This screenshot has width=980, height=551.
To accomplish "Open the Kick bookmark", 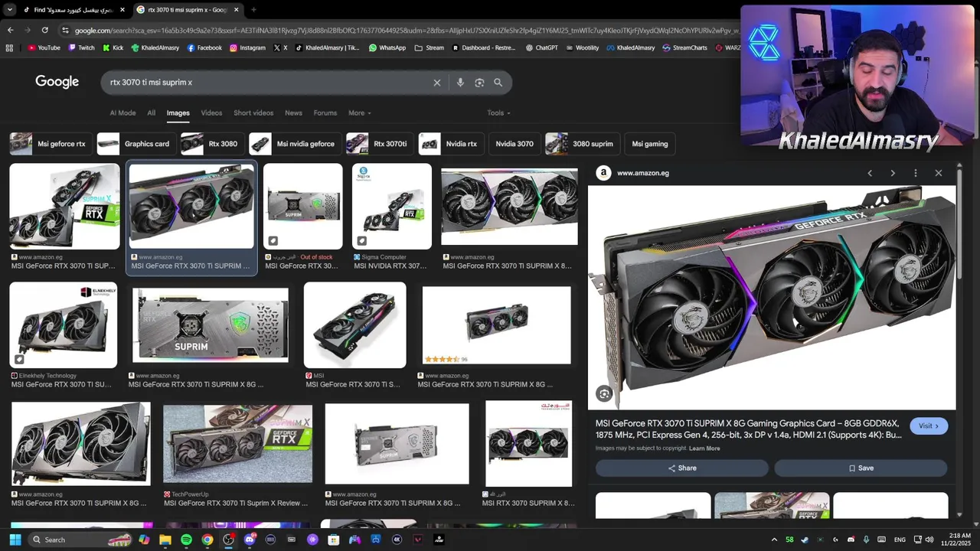I will (x=113, y=47).
